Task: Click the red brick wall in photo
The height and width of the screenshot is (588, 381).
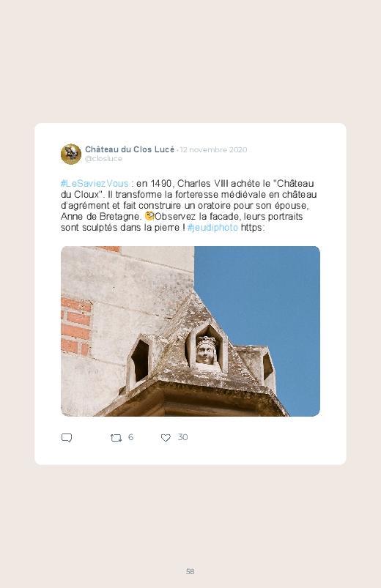Action: tap(75, 324)
